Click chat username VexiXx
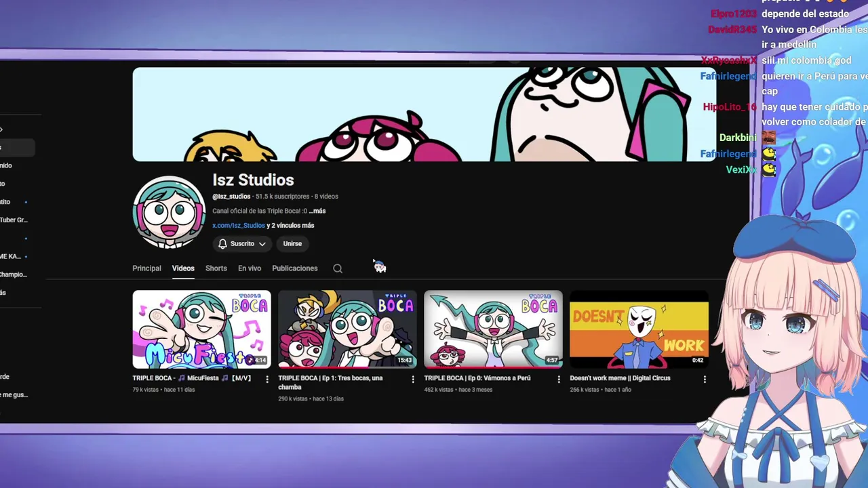Screen dimensions: 868x488 (x=741, y=169)
